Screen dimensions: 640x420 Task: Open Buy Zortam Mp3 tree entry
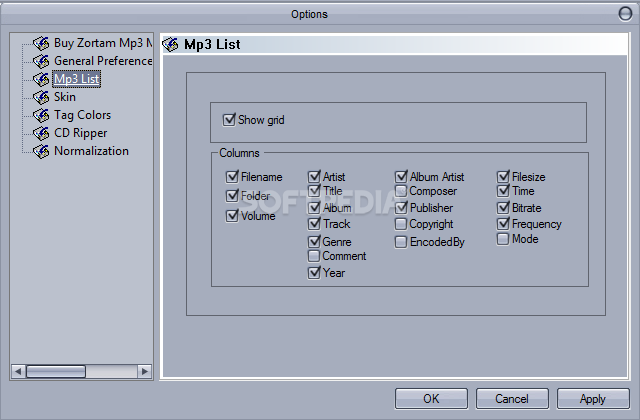point(103,43)
